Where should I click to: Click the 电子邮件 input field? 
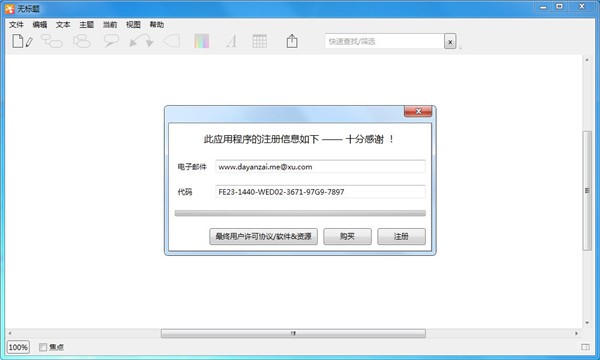pyautogui.click(x=320, y=167)
